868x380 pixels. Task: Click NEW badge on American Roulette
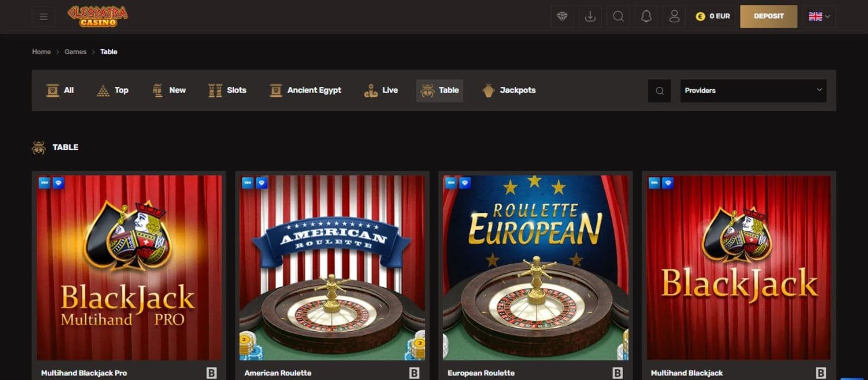[x=248, y=183]
